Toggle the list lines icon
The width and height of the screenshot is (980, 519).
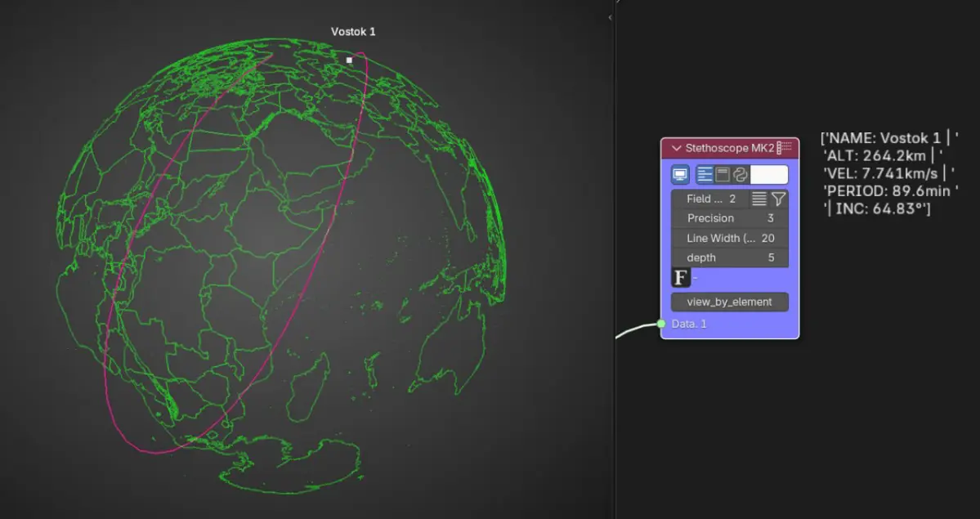(758, 199)
